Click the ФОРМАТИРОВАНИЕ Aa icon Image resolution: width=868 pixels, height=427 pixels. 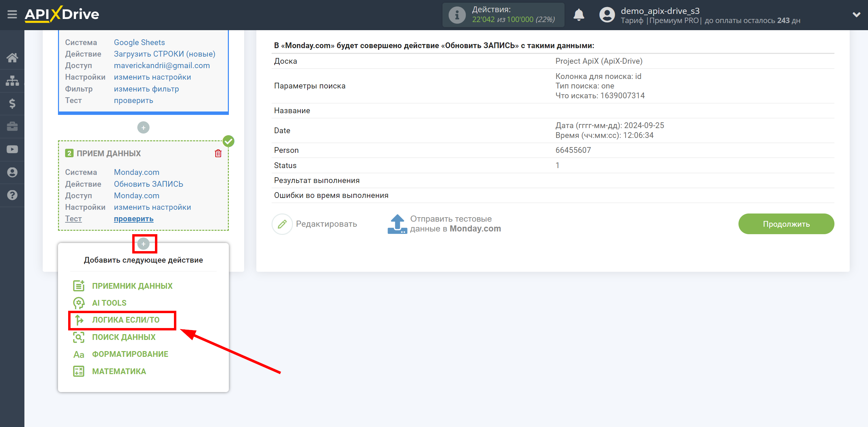click(x=79, y=354)
